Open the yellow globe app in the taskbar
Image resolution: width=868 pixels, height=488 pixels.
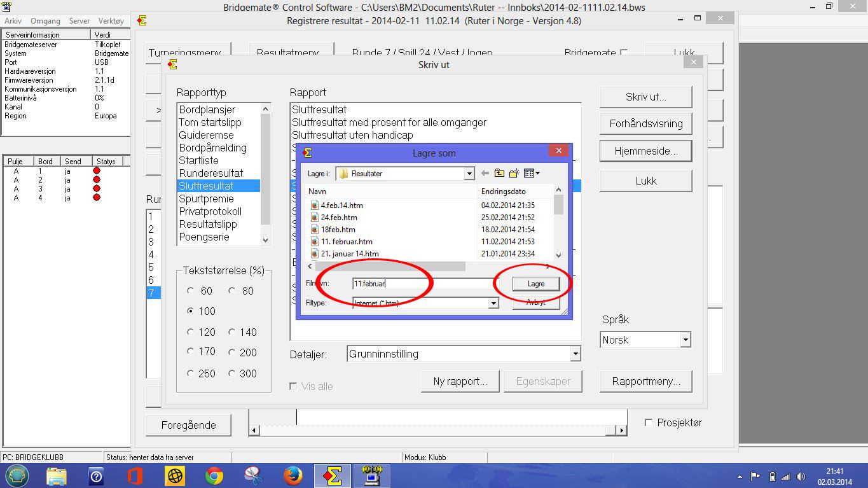pyautogui.click(x=175, y=476)
